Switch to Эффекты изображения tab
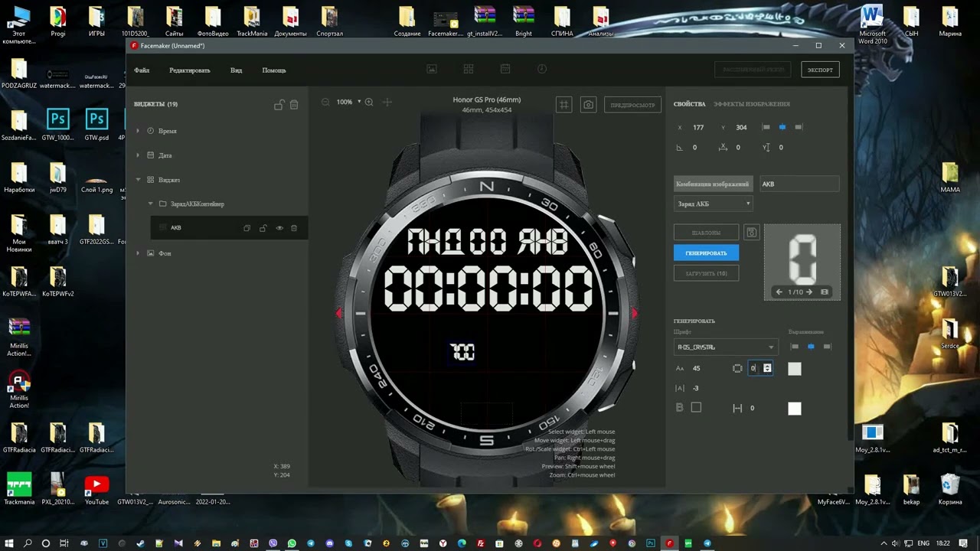The width and height of the screenshot is (980, 551). 752,104
